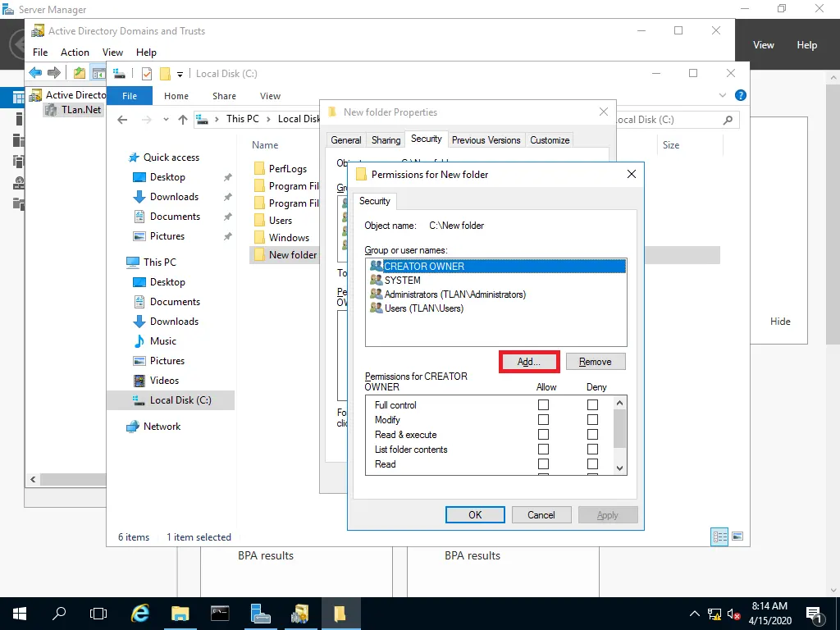Open Quick Access Toolbar customize dropdown
840x630 pixels.
(x=180, y=74)
